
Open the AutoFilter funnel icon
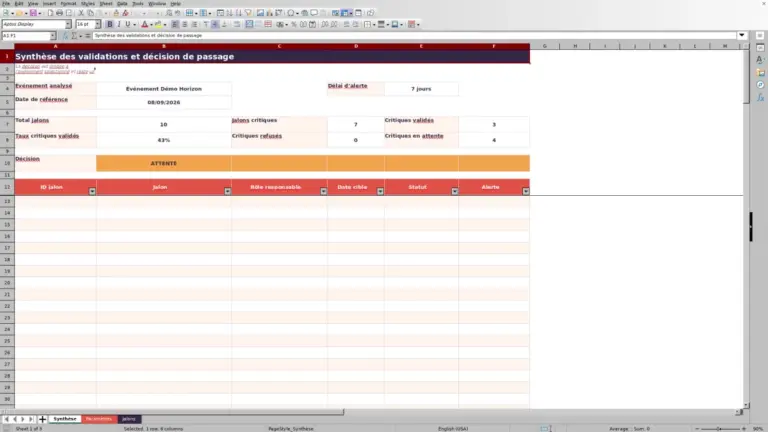coord(248,13)
